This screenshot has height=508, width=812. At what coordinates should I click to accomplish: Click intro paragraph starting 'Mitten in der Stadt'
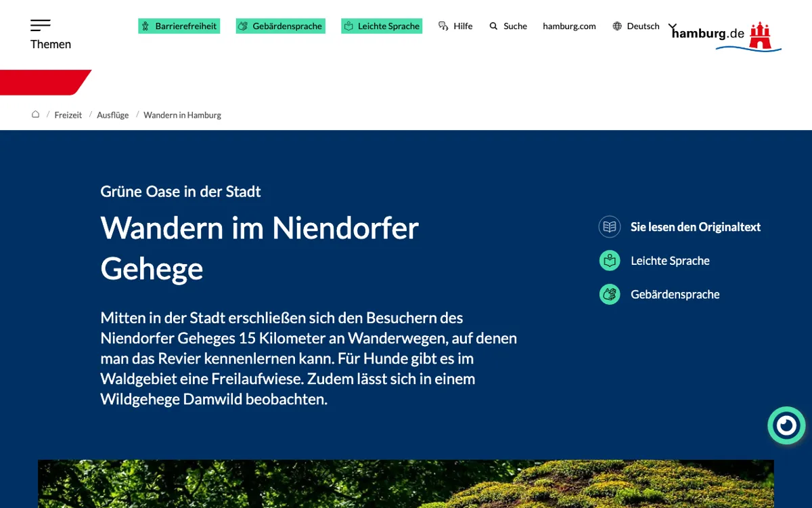click(x=309, y=358)
